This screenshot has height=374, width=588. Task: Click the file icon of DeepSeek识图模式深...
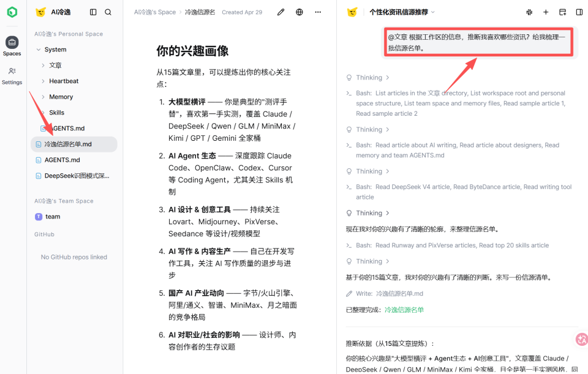(38, 176)
